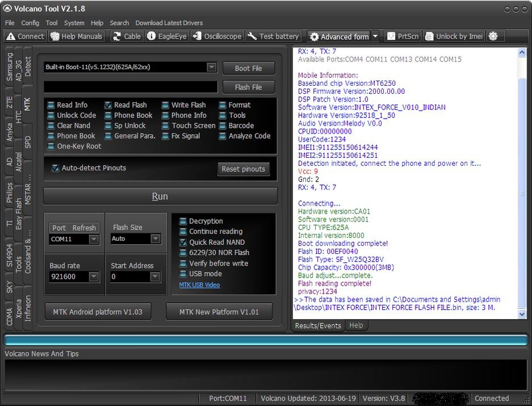Expand the Advanced form dropdown arrow
The image size is (532, 406).
[x=375, y=37]
